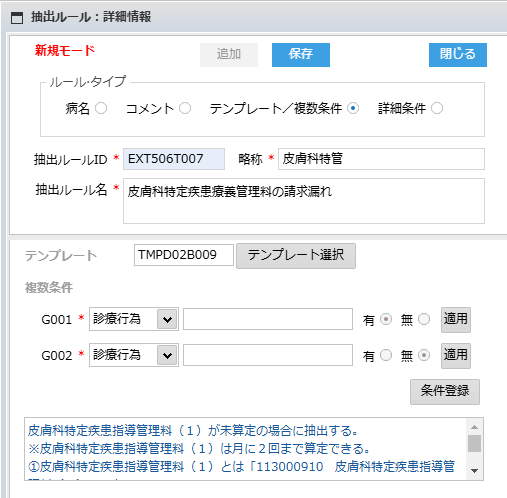The width and height of the screenshot is (507, 498).
Task: Select テンプレート／複数条件 radio button
Action: click(353, 108)
